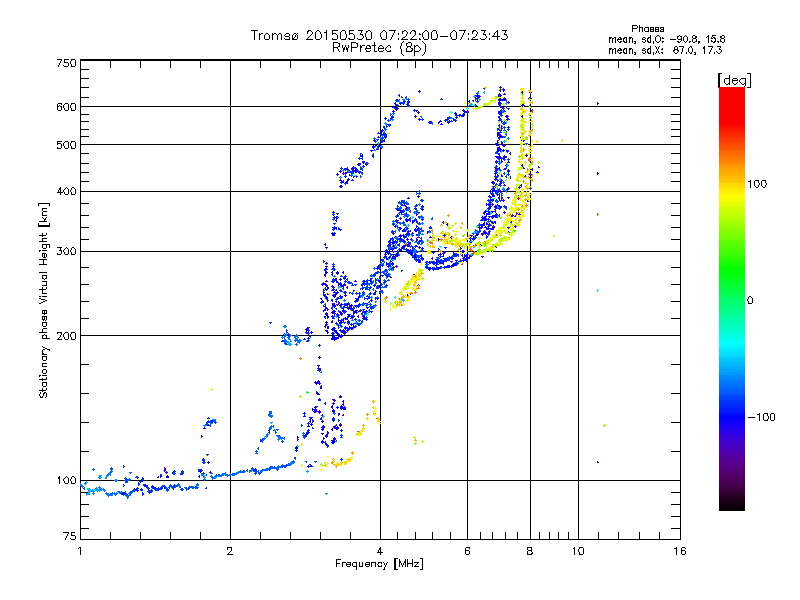Click the '200' height axis label
This screenshot has width=800, height=600.
click(66, 336)
